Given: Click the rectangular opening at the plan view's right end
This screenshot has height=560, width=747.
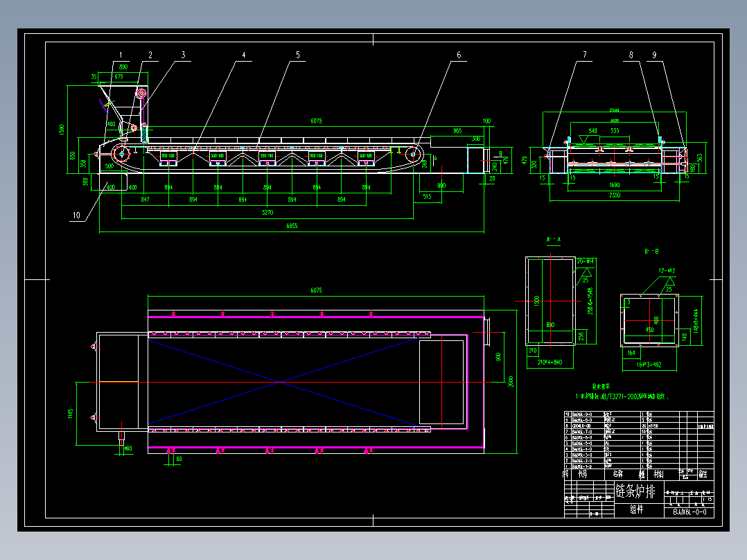Looking at the screenshot, I should pyautogui.click(x=441, y=382).
